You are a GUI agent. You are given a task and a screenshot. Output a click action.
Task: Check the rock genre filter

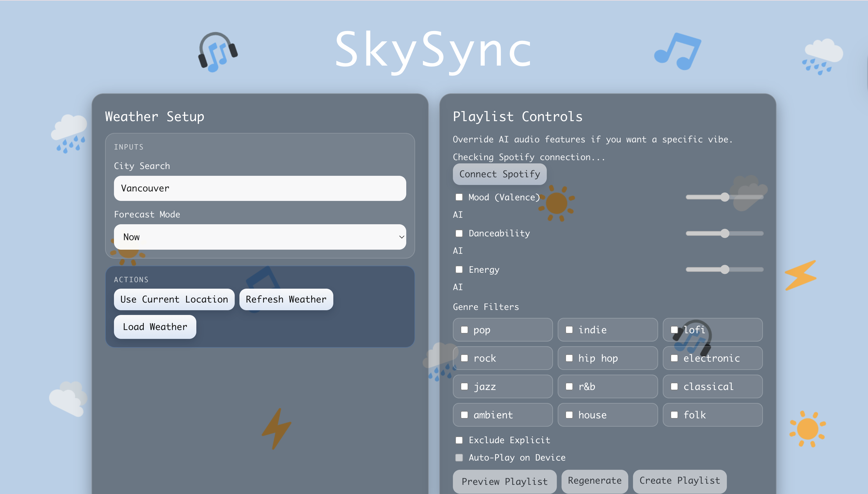click(x=464, y=358)
